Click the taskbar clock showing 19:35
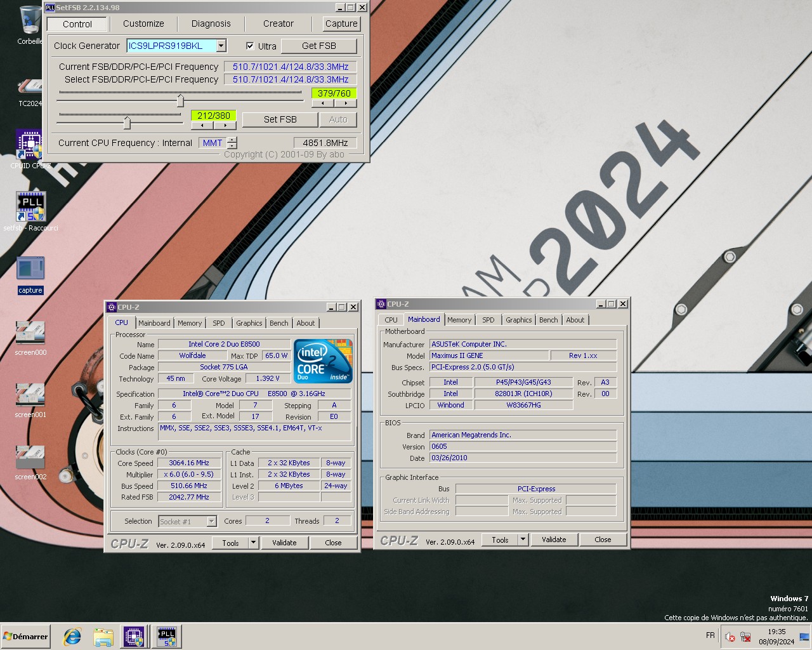 pos(776,632)
